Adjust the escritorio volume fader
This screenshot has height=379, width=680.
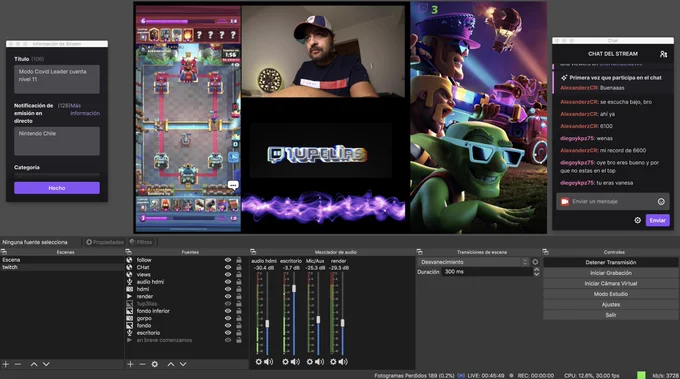[294, 288]
